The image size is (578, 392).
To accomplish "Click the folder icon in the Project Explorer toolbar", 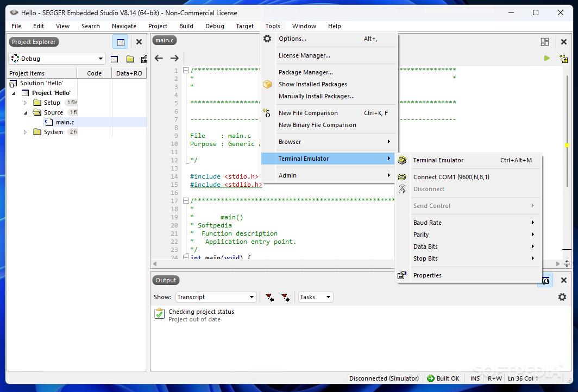I will click(x=130, y=59).
